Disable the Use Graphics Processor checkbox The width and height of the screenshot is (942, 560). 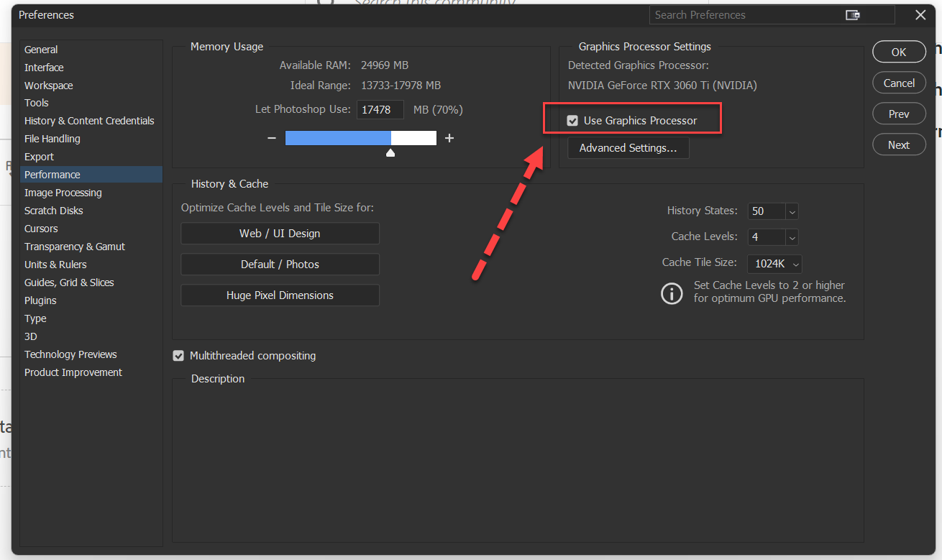tap(572, 121)
